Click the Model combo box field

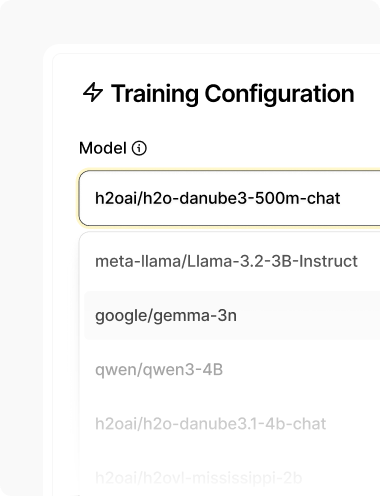click(x=229, y=198)
